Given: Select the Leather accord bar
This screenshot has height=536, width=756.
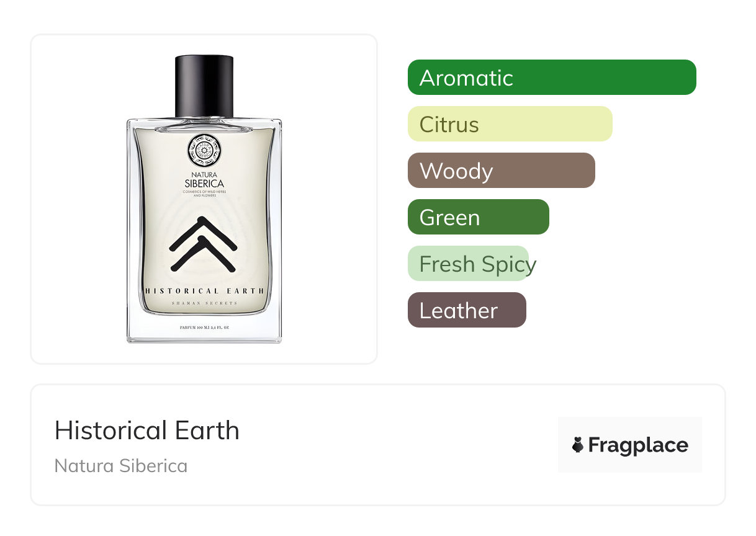Looking at the screenshot, I should pos(467,310).
